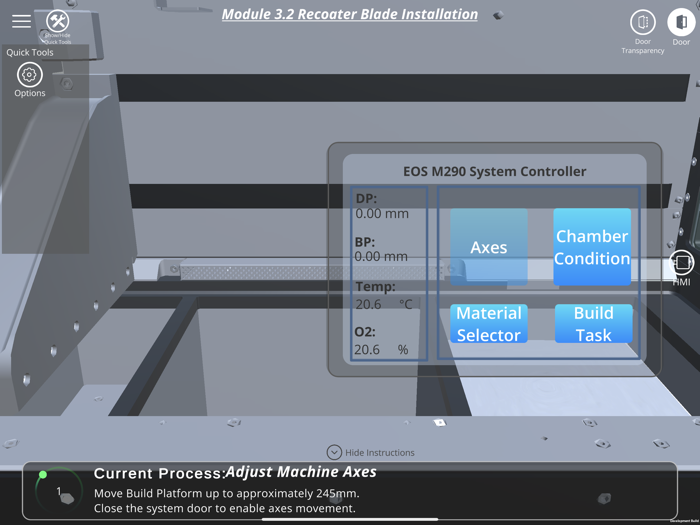
Task: Click the EOS M290 System Controller title
Action: coord(494,171)
